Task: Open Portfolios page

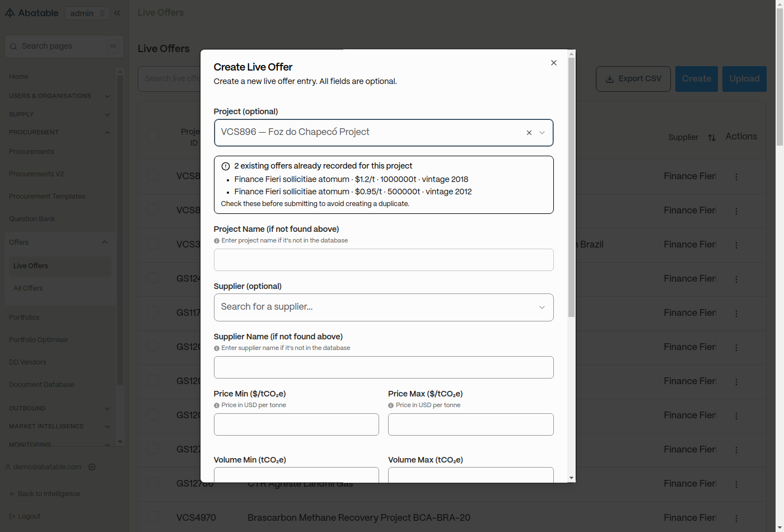Action: click(x=24, y=318)
